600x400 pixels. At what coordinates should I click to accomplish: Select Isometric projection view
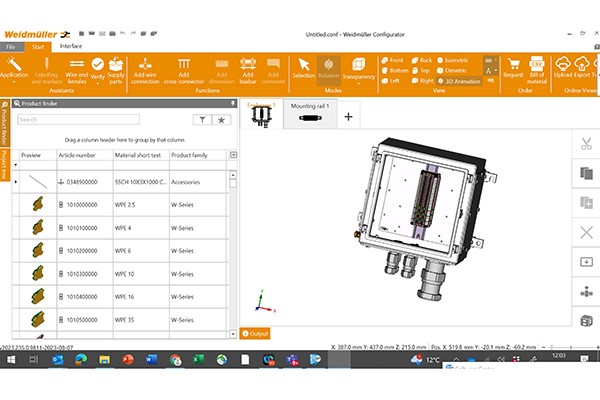point(453,60)
